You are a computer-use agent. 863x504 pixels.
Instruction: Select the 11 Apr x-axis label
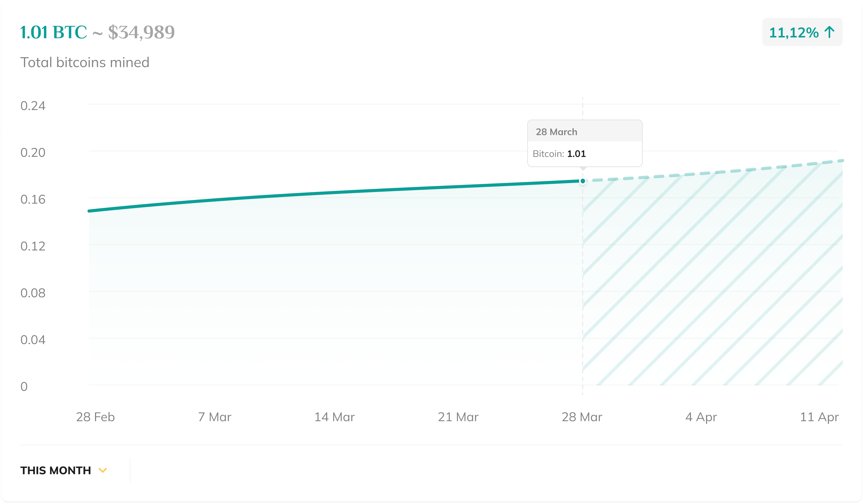pos(819,417)
